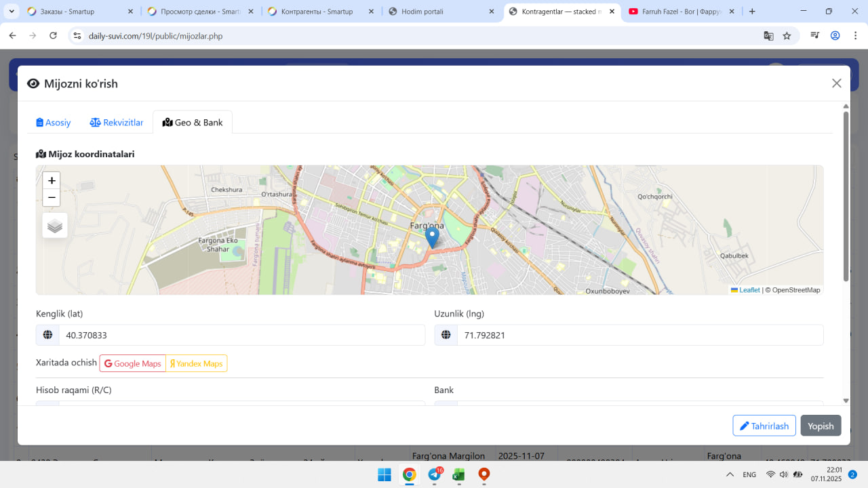
Task: Click the Google Translate icon in address bar
Action: pos(768,36)
